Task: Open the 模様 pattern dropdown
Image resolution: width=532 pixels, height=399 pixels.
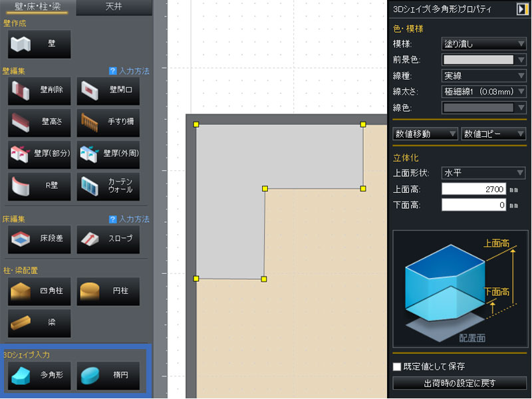Action: [x=483, y=45]
